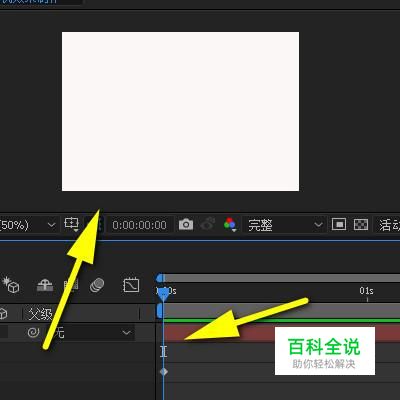Click the I-beam marker in the timeline

point(163,351)
